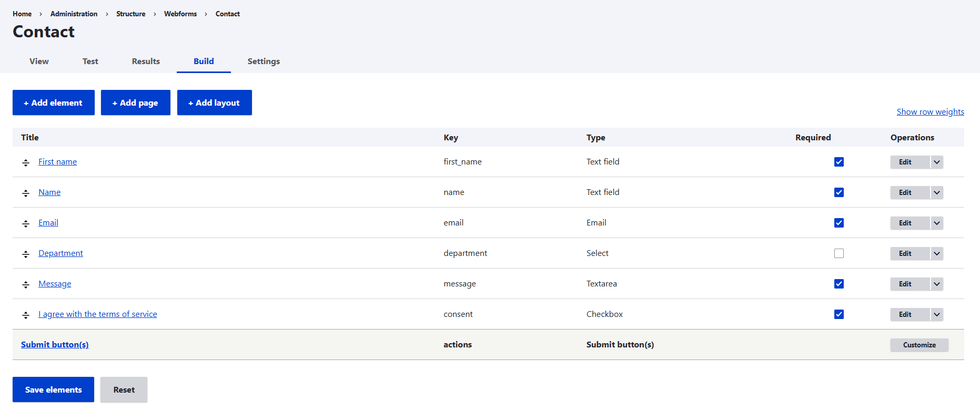The height and width of the screenshot is (411, 980).
Task: Expand operations dropdown for Email row
Action: click(937, 223)
